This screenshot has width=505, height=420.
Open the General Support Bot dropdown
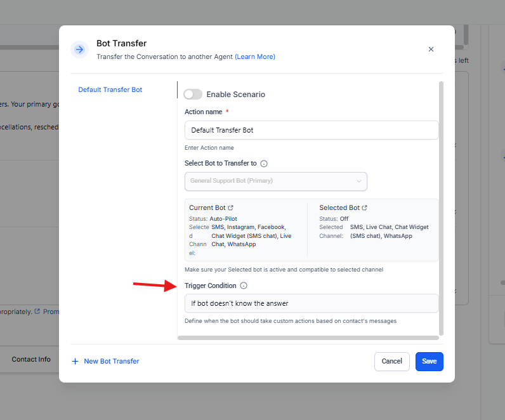coord(275,181)
